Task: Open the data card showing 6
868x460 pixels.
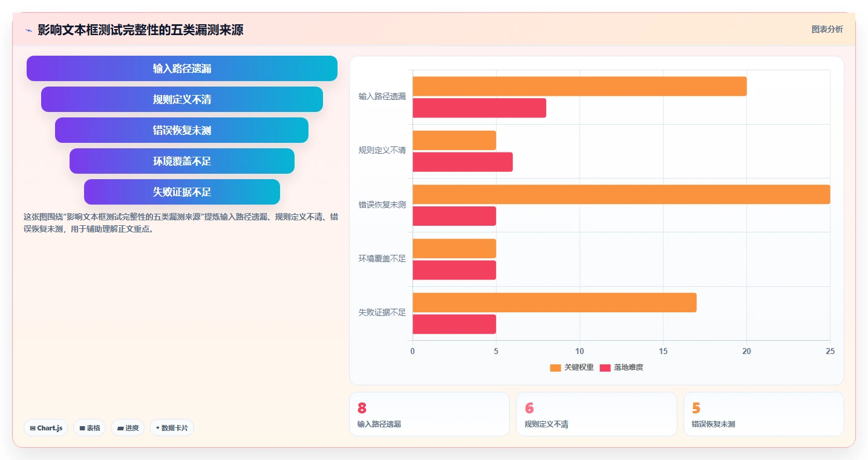Action: pos(596,414)
